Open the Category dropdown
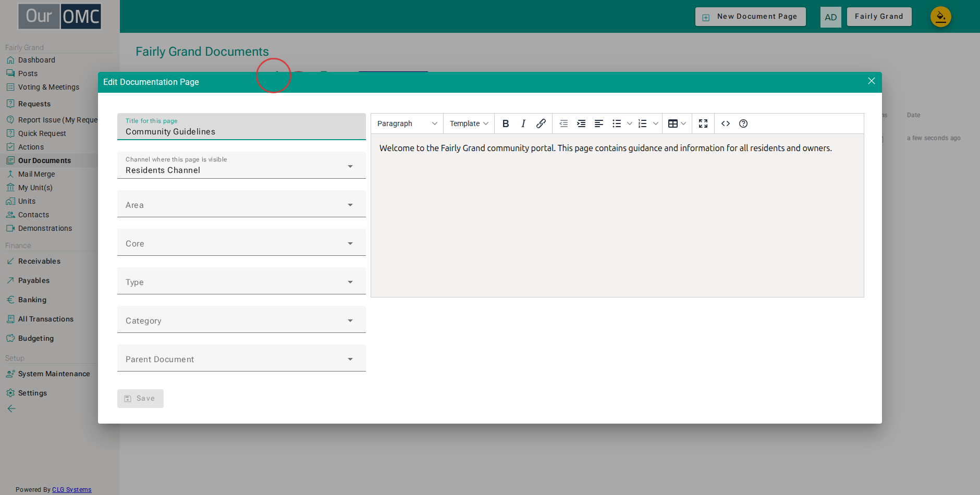The height and width of the screenshot is (495, 980). tap(241, 319)
